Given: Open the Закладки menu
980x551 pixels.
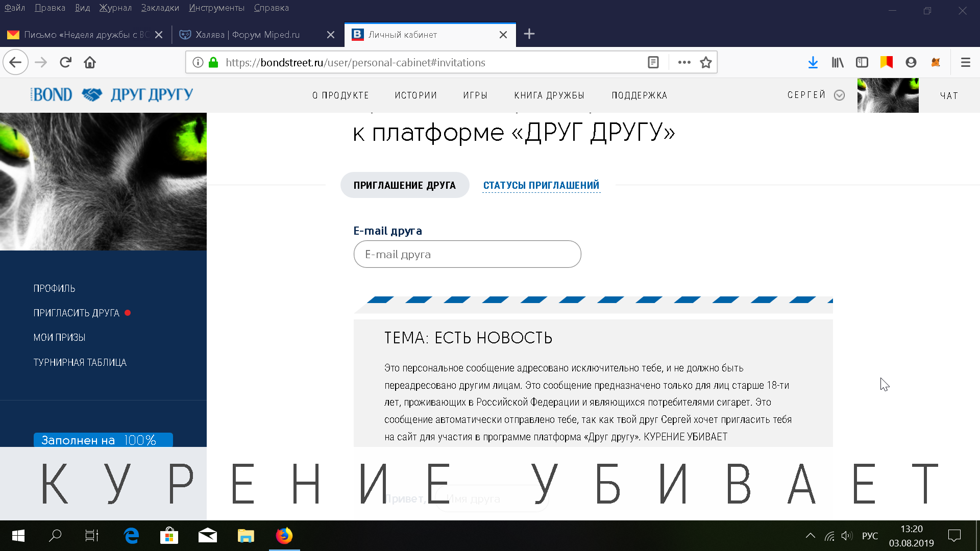Looking at the screenshot, I should pyautogui.click(x=160, y=8).
